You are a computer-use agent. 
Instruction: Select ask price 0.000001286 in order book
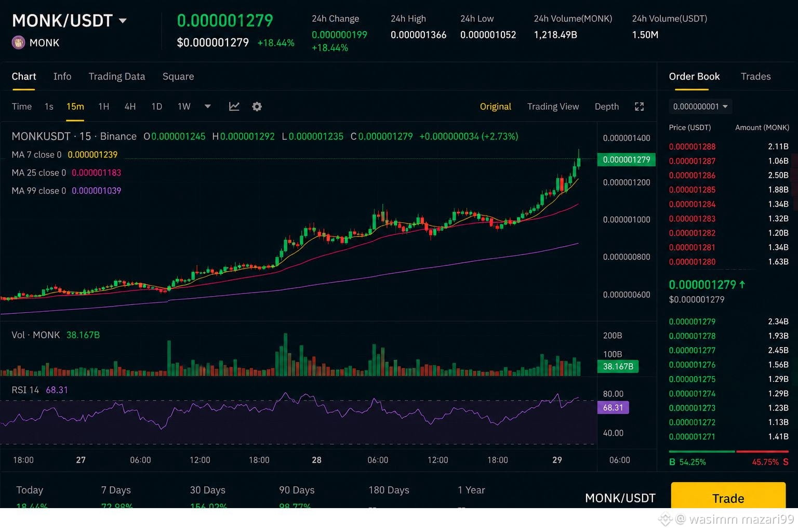pos(692,176)
